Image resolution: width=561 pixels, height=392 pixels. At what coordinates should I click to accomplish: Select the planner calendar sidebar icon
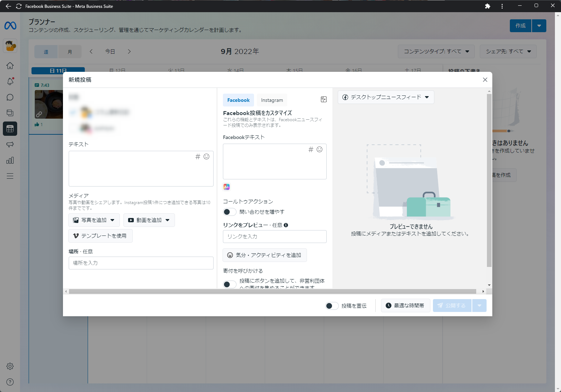pyautogui.click(x=10, y=129)
